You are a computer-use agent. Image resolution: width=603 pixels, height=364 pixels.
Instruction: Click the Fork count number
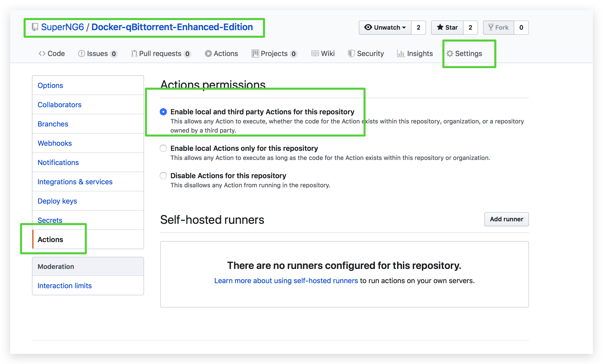pyautogui.click(x=521, y=27)
